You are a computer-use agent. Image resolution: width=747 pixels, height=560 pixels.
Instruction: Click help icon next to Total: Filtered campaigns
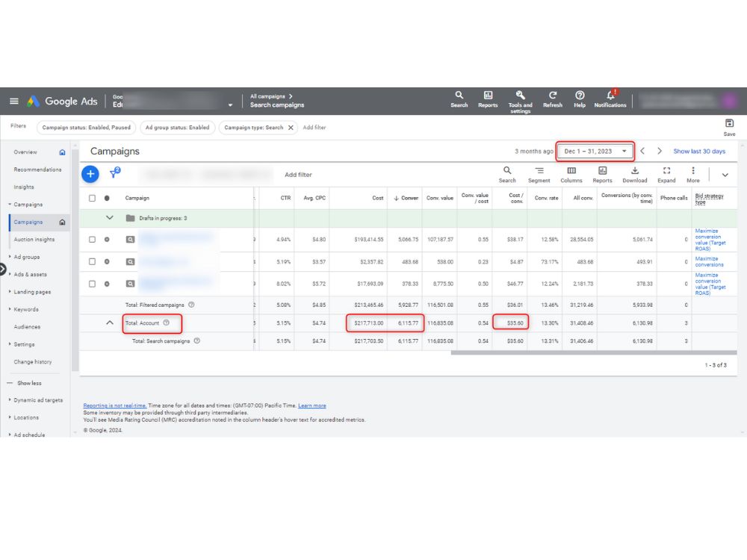click(x=191, y=305)
